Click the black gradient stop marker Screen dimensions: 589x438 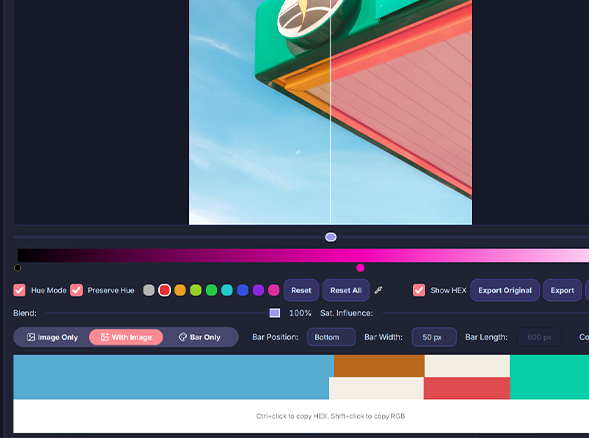tap(18, 268)
